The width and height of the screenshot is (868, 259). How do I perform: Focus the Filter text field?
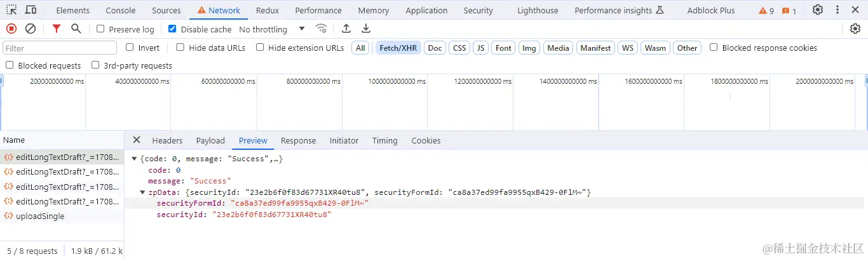point(60,48)
